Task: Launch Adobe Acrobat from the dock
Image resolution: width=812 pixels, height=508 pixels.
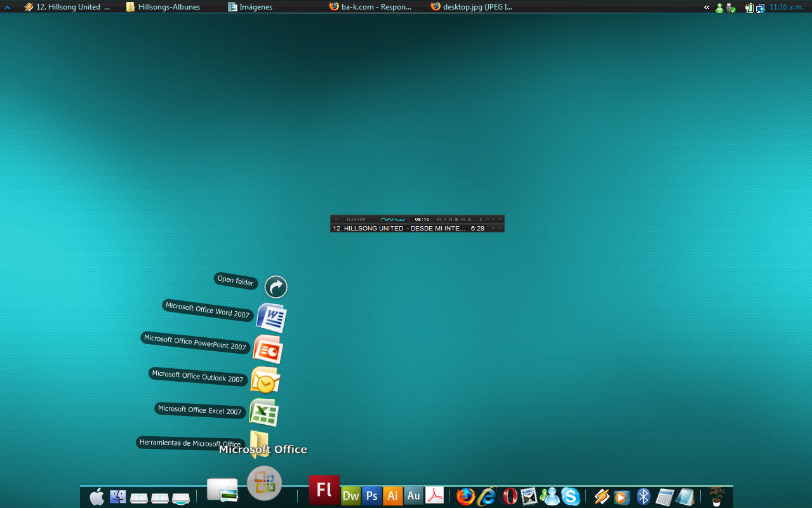Action: 435,496
